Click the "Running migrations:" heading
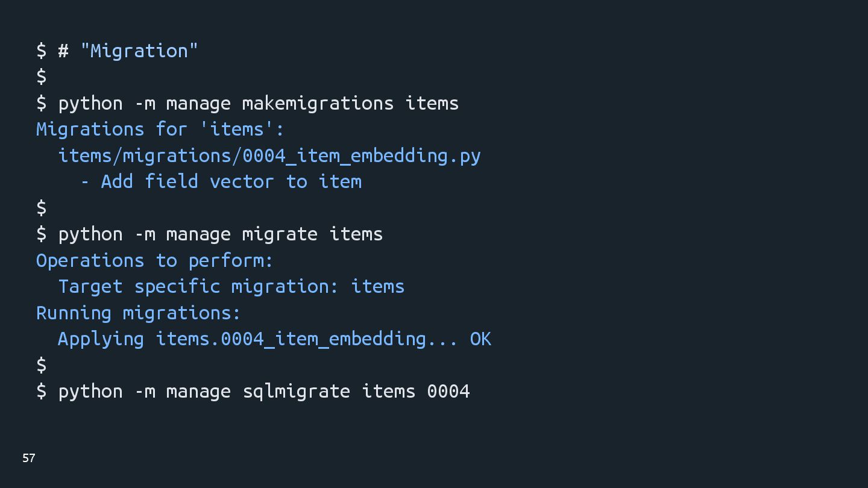 (x=139, y=313)
